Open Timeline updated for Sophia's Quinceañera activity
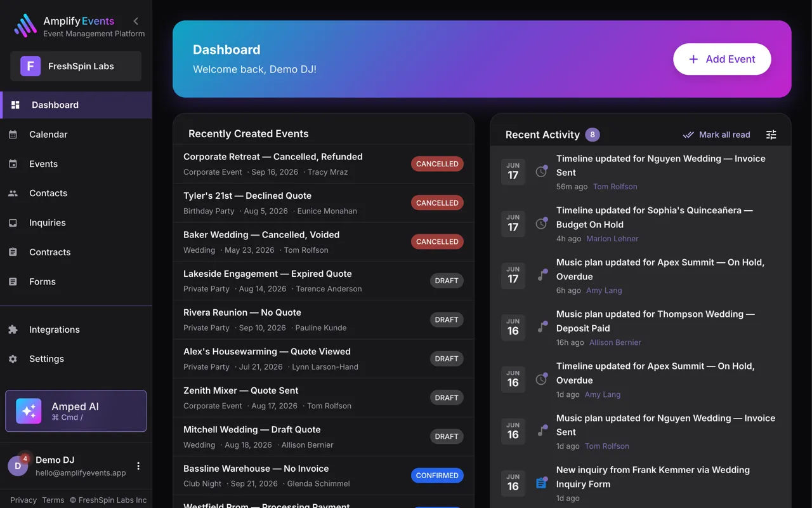 tap(641, 224)
